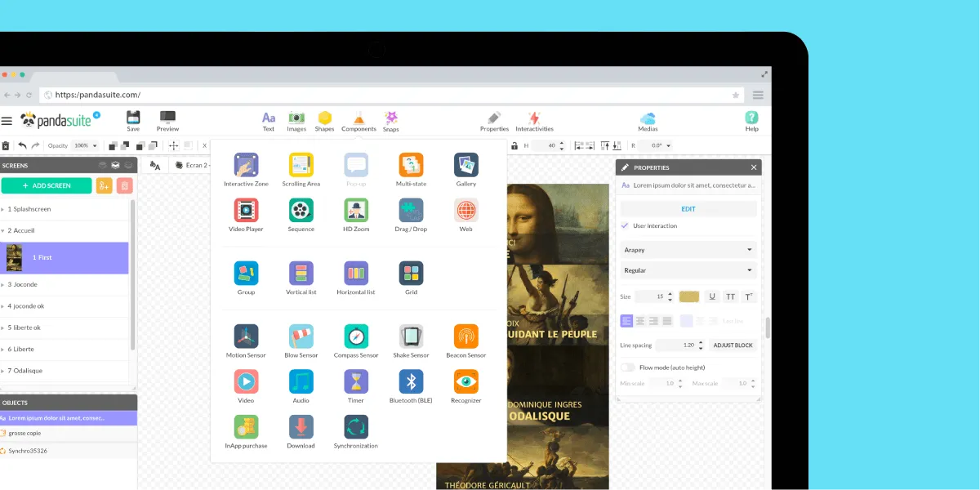Insert the Gallery component
Viewport: 980px width, 490px height.
pos(465,166)
